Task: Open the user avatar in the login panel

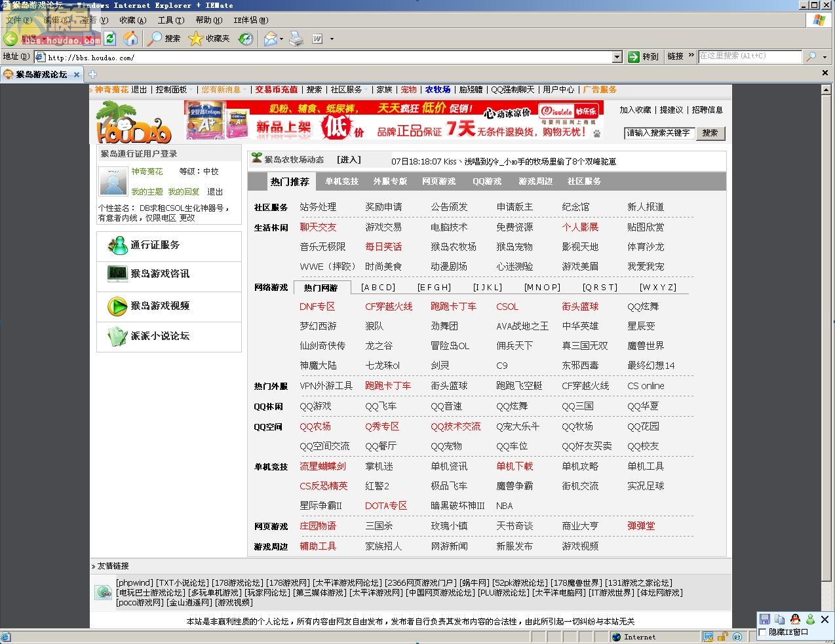Action: 113,181
